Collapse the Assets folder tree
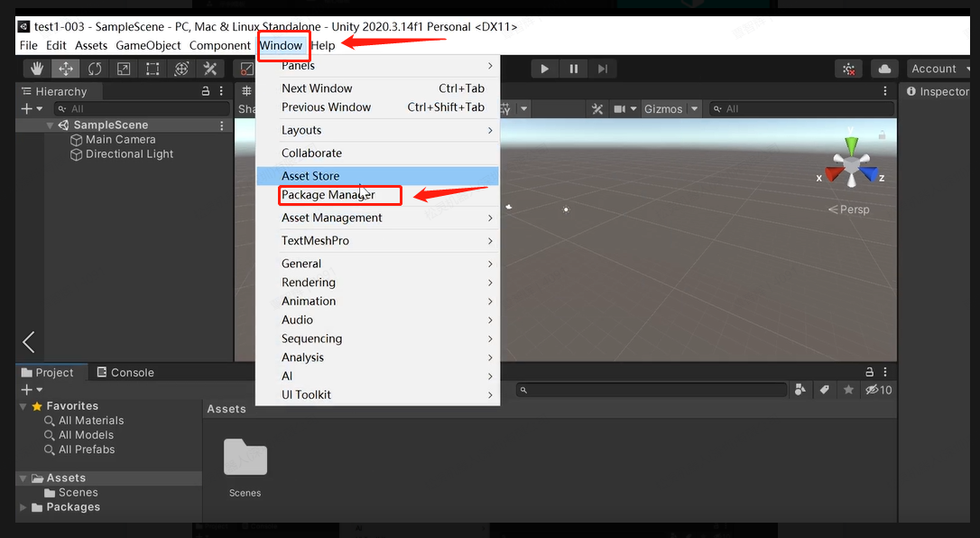Viewport: 980px width, 538px height. point(23,478)
